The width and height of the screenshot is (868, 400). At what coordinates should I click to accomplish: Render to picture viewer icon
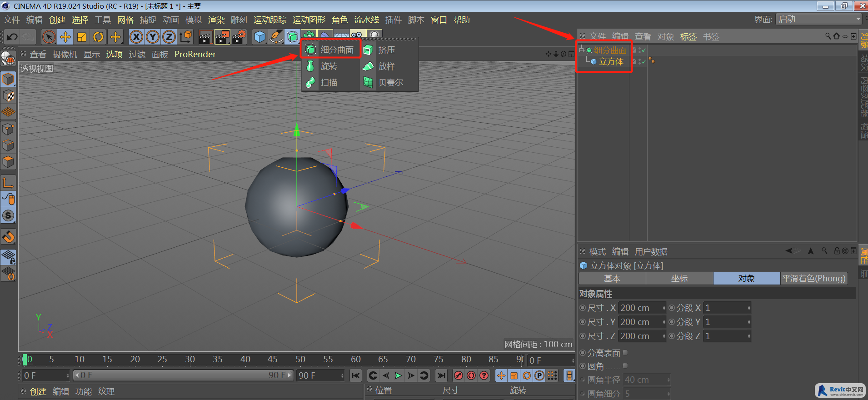click(x=222, y=37)
